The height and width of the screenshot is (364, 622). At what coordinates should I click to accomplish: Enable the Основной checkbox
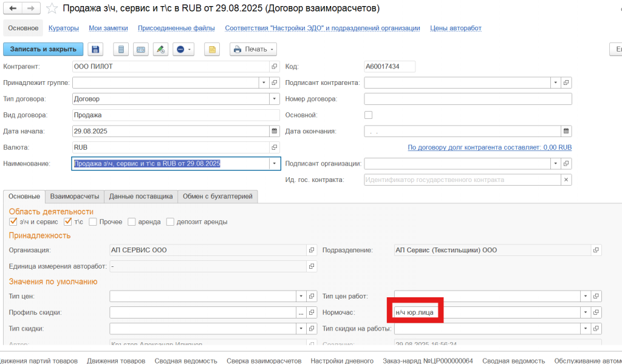368,115
